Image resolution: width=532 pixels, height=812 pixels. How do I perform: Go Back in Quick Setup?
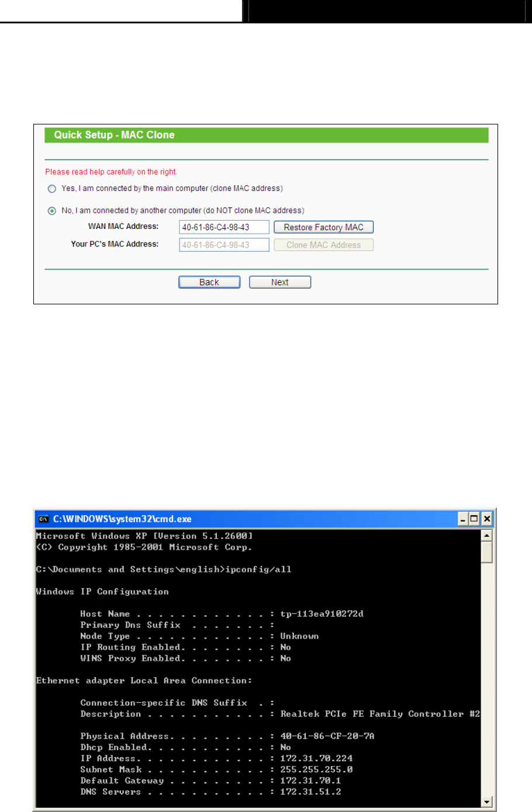coord(209,282)
